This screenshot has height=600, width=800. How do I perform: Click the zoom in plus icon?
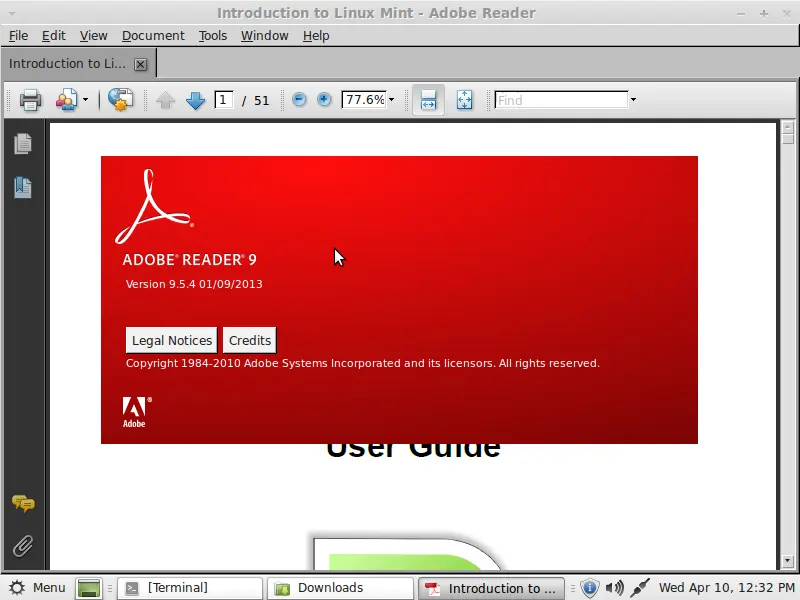point(324,99)
